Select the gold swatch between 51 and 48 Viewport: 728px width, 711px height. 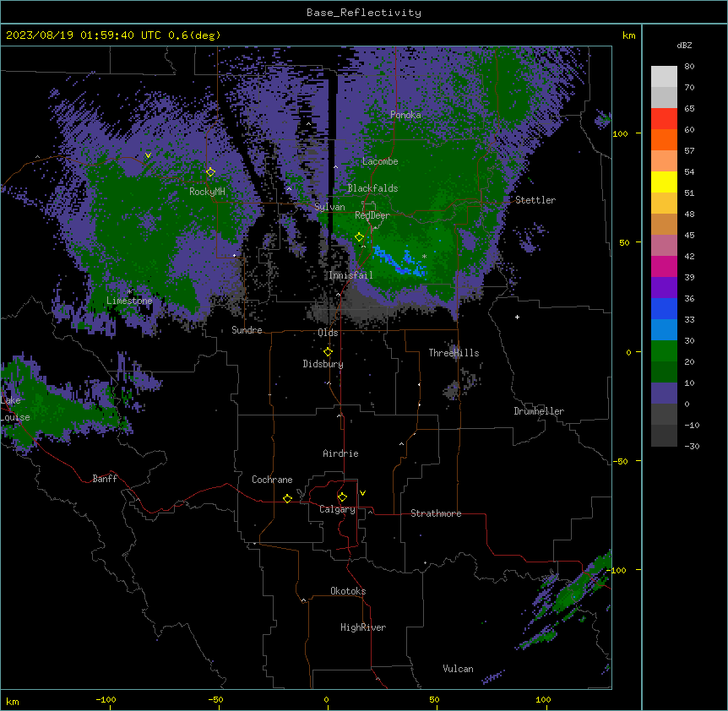tap(664, 204)
